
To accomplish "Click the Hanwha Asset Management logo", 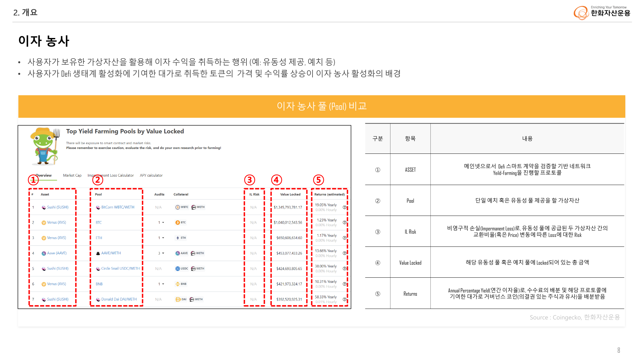I will [602, 13].
